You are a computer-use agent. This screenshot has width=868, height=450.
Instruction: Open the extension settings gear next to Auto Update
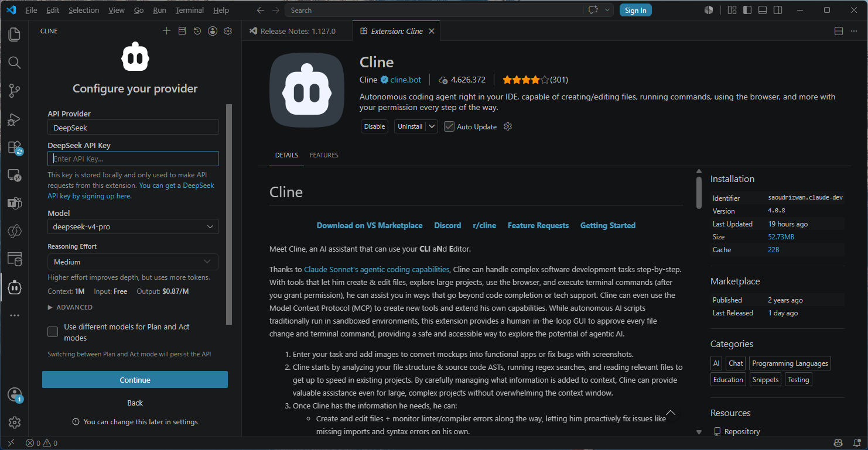coord(508,126)
